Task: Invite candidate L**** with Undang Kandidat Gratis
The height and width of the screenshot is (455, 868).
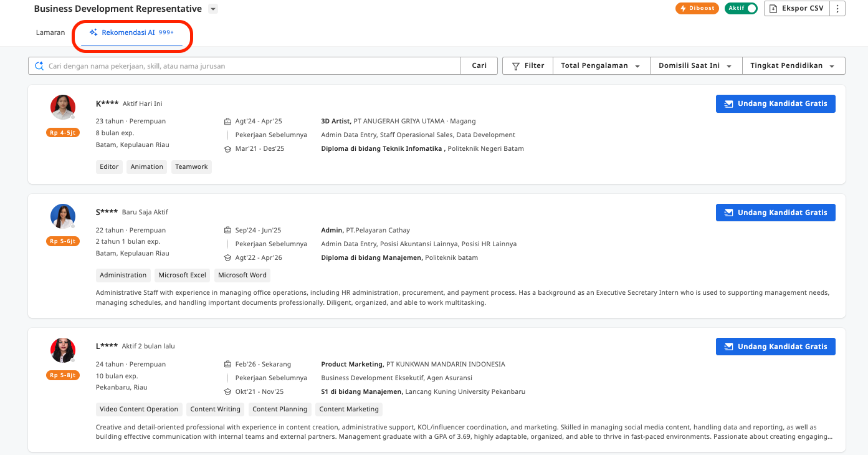Action: 776,347
